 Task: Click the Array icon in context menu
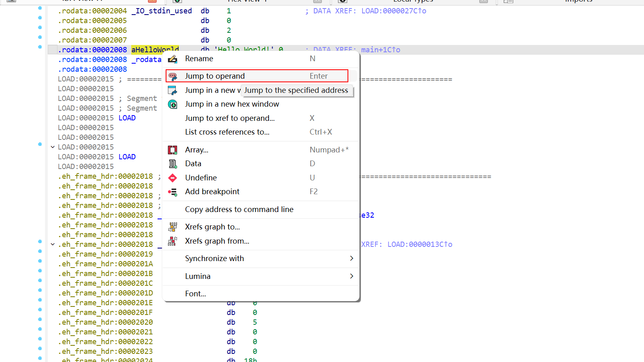click(173, 150)
